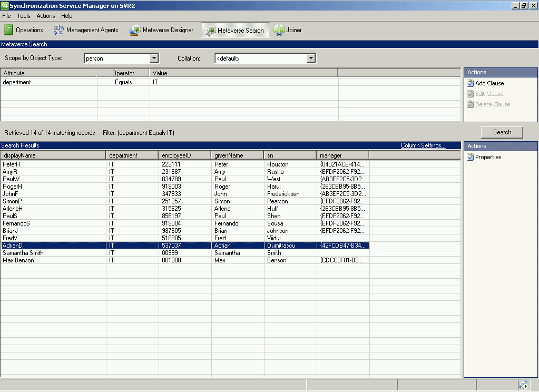Click surname Johnson
This screenshot has width=539, height=392.
(278, 231)
